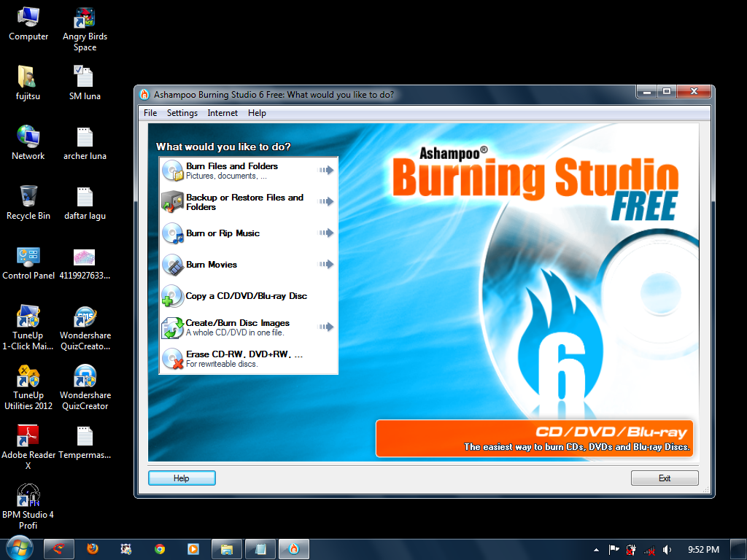Select 'Backup or Restore Files and Folders' label
This screenshot has width=747, height=560.
point(244,203)
